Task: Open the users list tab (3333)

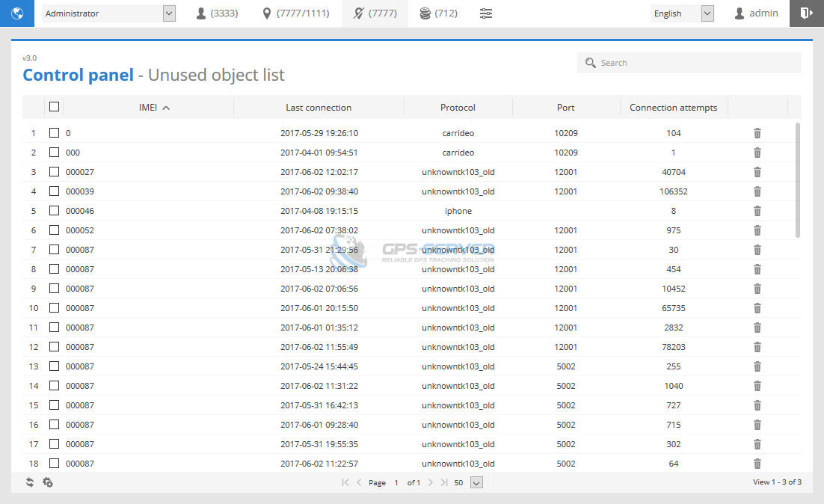Action: pyautogui.click(x=217, y=13)
